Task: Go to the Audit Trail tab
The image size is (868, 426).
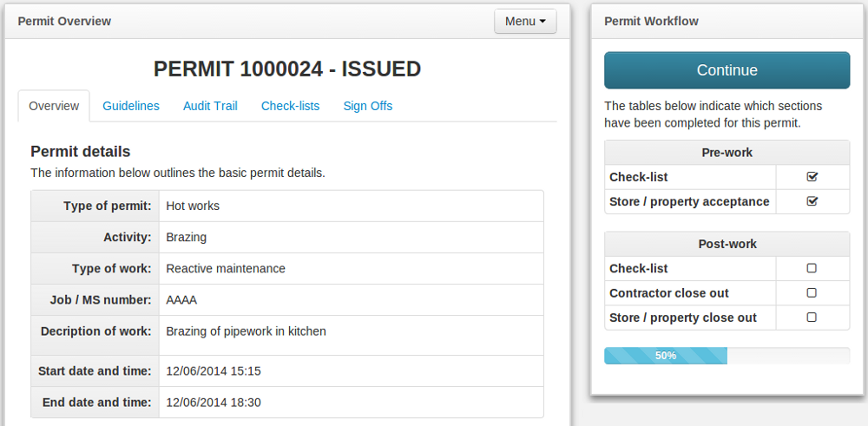Action: [x=210, y=106]
